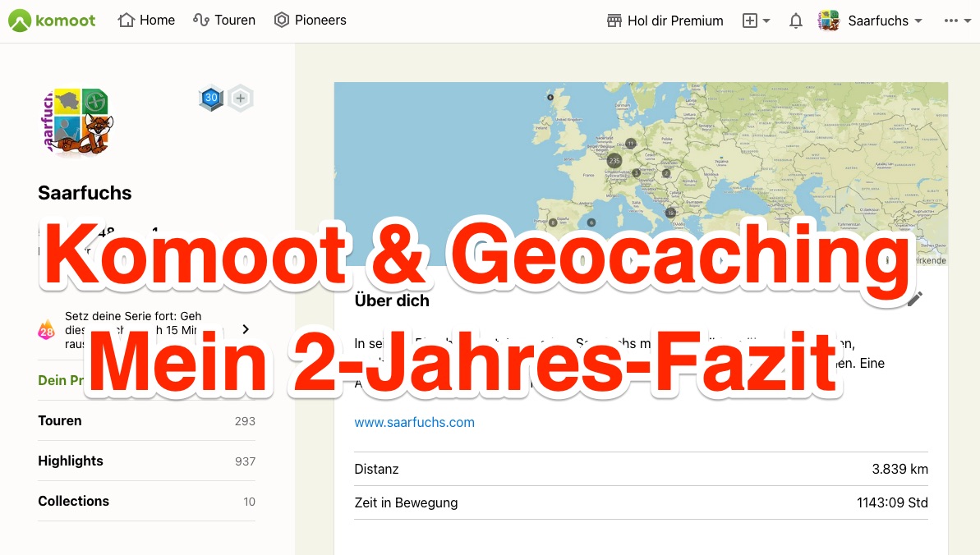Click the large Saarfuchs profile picture
This screenshot has height=555, width=980.
pos(76,121)
